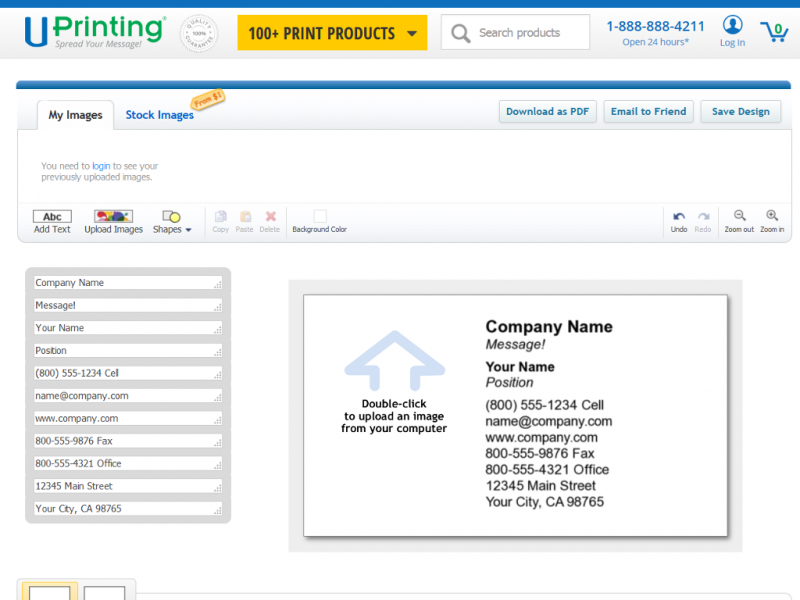Click the Redo arrow icon

coord(703,216)
